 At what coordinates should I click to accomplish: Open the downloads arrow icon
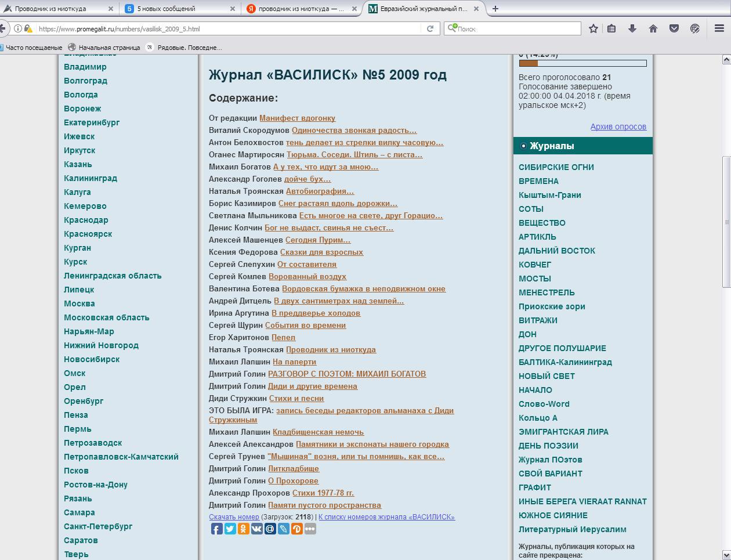[632, 28]
